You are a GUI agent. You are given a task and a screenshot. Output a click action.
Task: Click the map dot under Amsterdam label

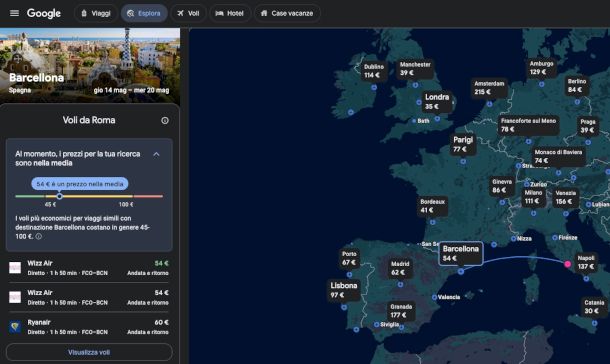489,104
